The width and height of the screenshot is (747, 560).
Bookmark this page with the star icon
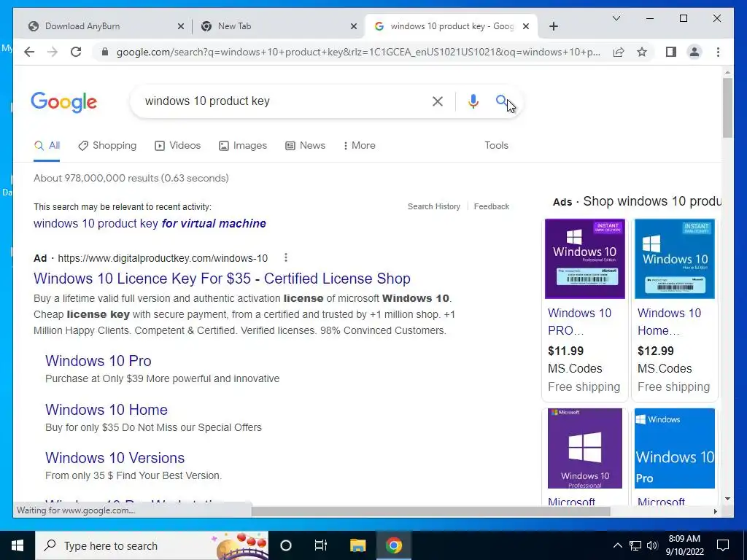pos(642,52)
